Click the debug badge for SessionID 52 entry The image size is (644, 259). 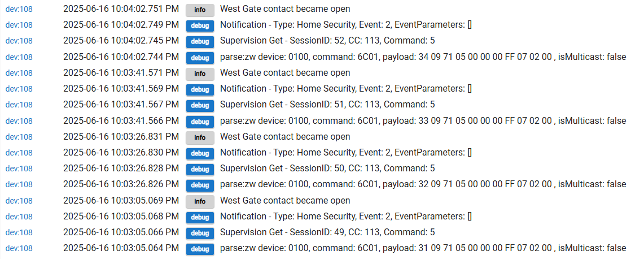tap(200, 41)
